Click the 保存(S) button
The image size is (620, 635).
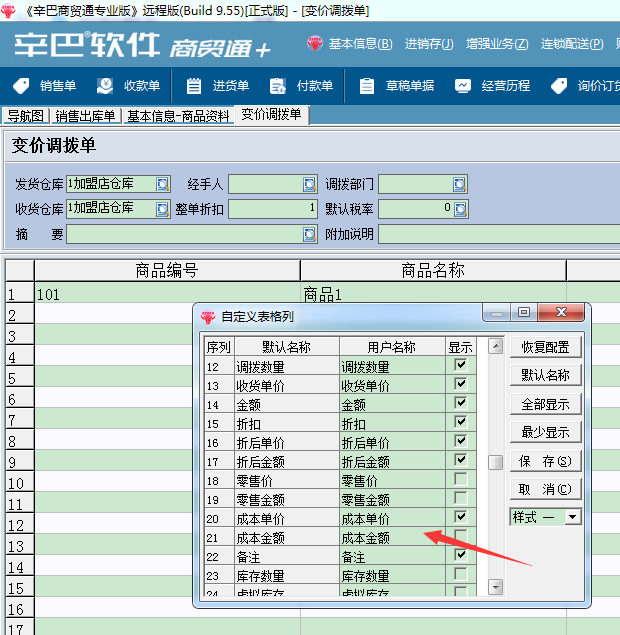[x=545, y=461]
